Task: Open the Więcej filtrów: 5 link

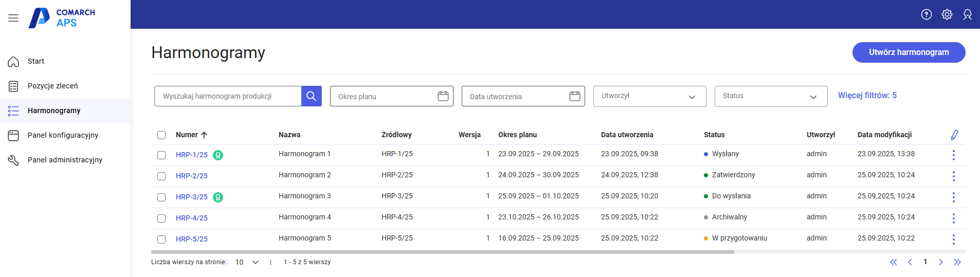Action: pos(867,96)
